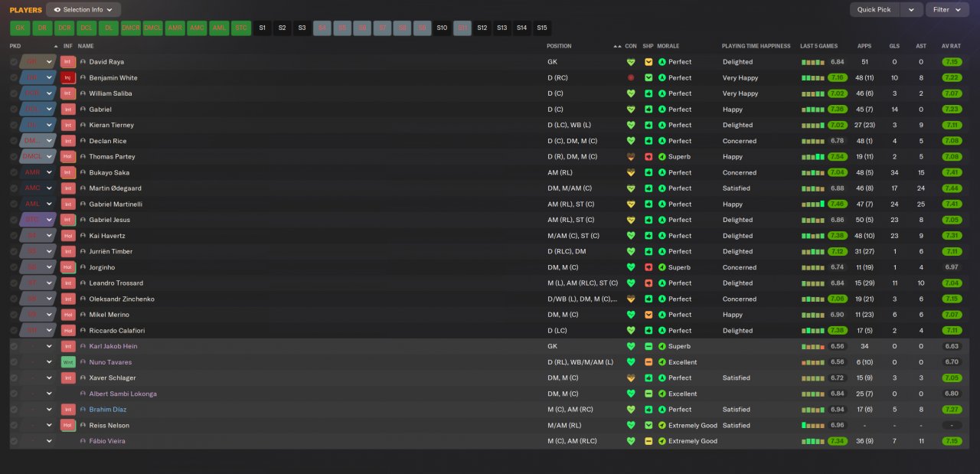Image resolution: width=980 pixels, height=474 pixels.
Task: Select the GK position slot
Action: coord(21,28)
